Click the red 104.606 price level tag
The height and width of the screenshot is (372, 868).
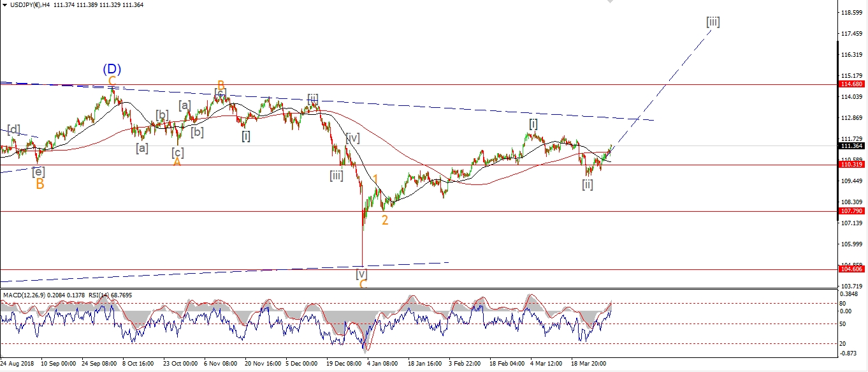pyautogui.click(x=852, y=270)
